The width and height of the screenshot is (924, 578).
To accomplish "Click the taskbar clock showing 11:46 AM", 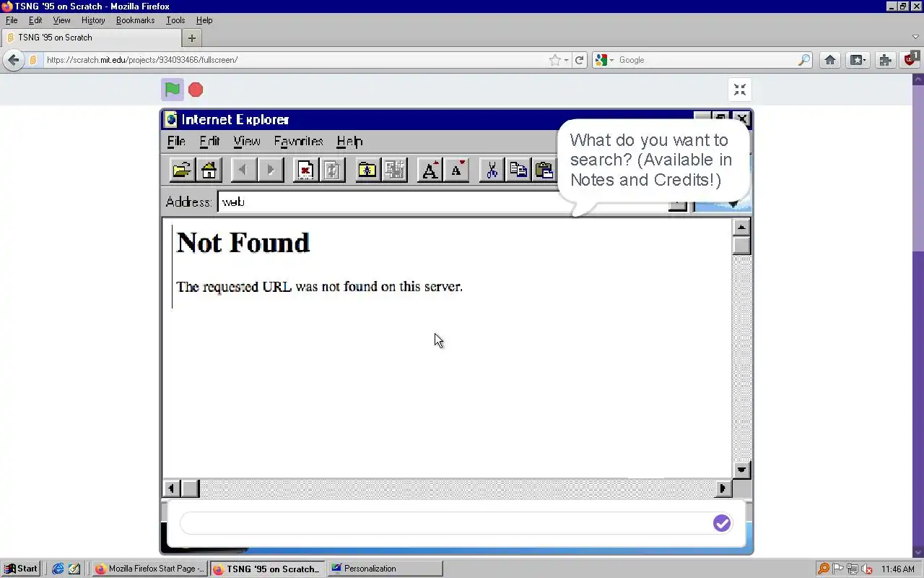I will coord(898,569).
